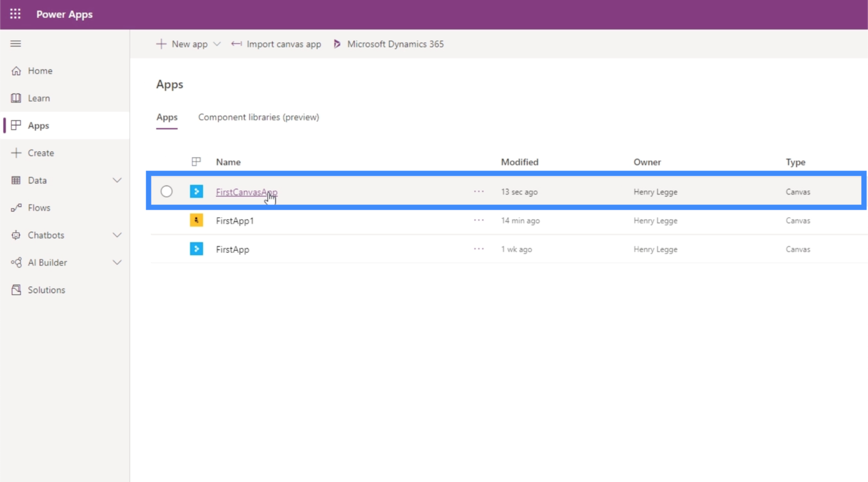Expand the Chatbots section chevron
The width and height of the screenshot is (868, 482).
click(117, 235)
